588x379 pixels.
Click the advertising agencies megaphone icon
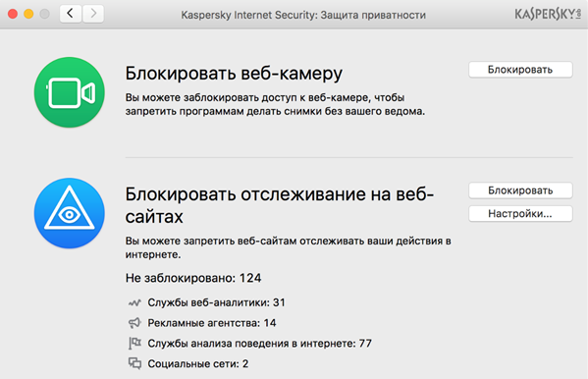134,323
